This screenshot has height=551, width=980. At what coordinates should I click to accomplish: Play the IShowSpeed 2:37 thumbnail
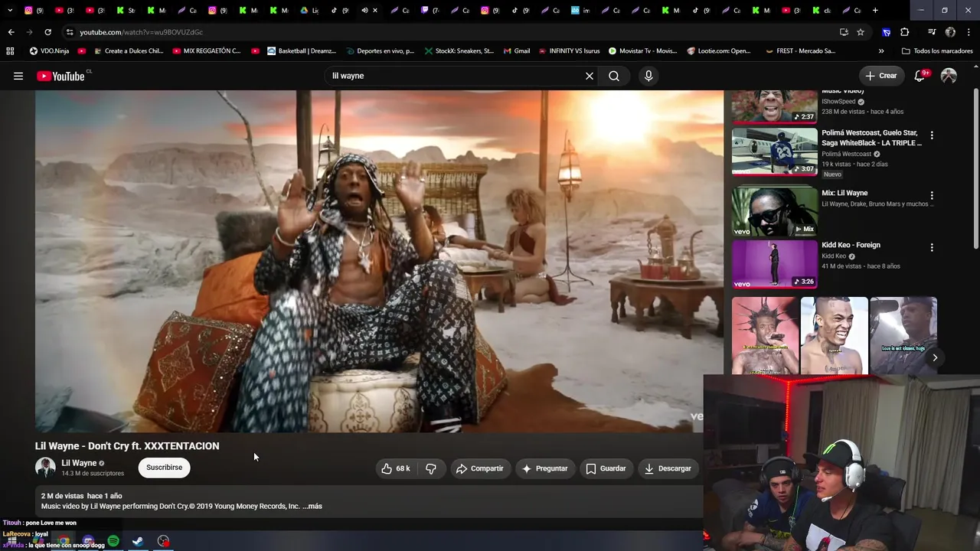click(x=775, y=106)
